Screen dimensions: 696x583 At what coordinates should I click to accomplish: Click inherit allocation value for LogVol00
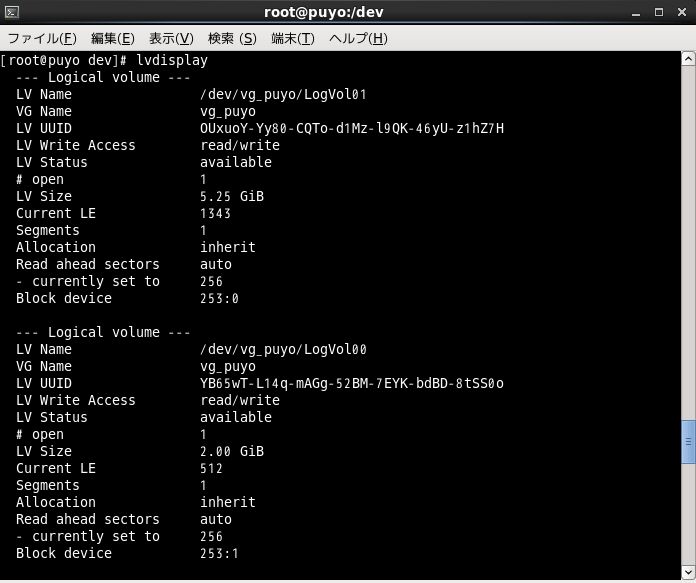[x=228, y=502]
